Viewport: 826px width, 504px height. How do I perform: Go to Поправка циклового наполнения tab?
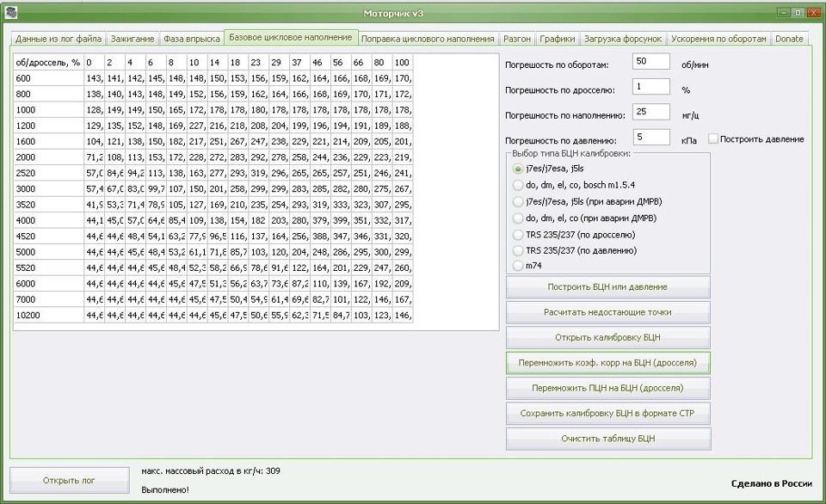coord(428,39)
